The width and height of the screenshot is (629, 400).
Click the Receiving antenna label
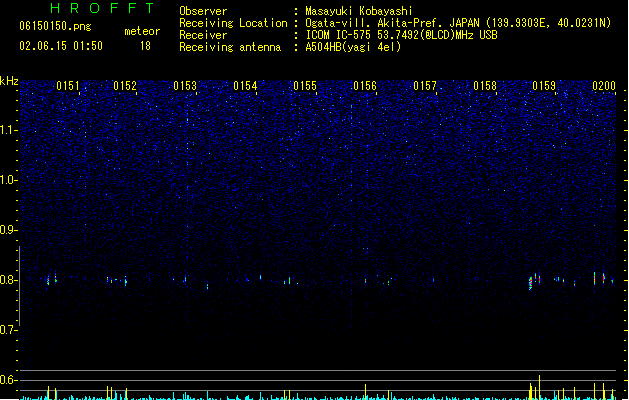point(230,47)
